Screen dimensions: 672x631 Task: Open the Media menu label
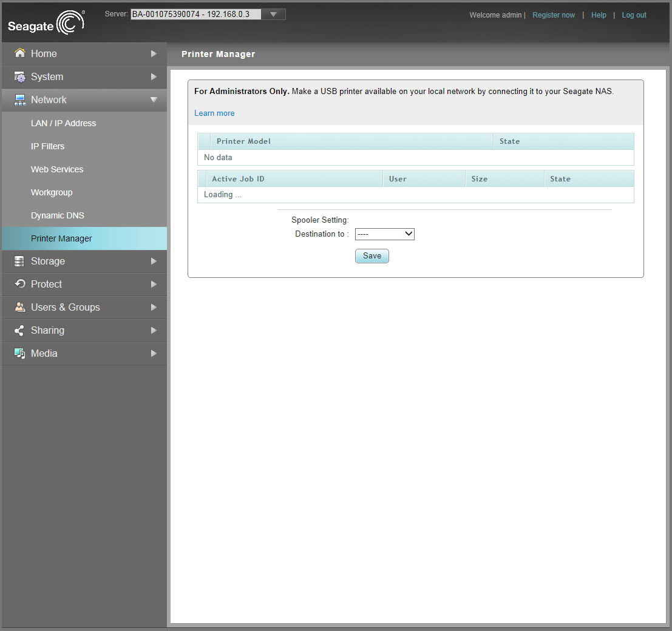click(44, 353)
